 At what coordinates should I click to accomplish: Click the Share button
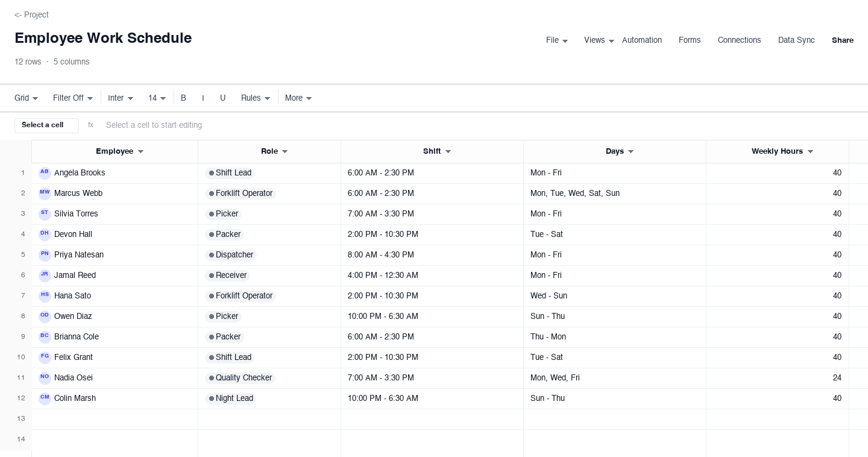(x=843, y=40)
